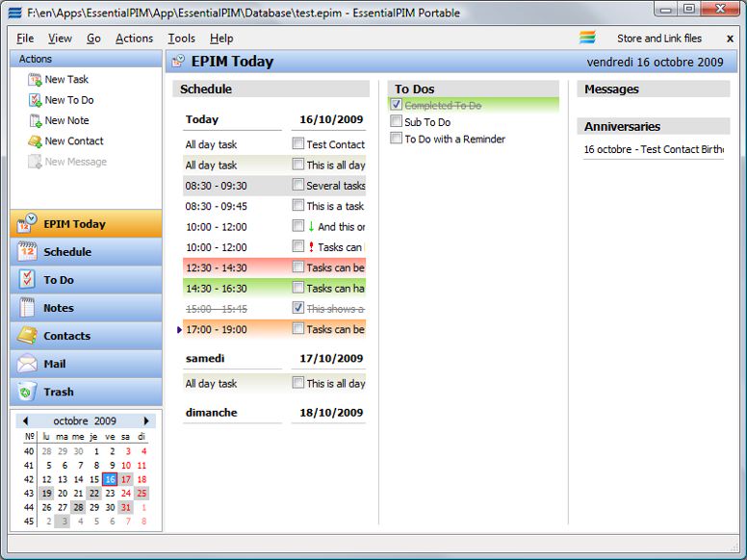This screenshot has height=560, width=747.
Task: Open the Contacts module icon
Action: point(27,336)
